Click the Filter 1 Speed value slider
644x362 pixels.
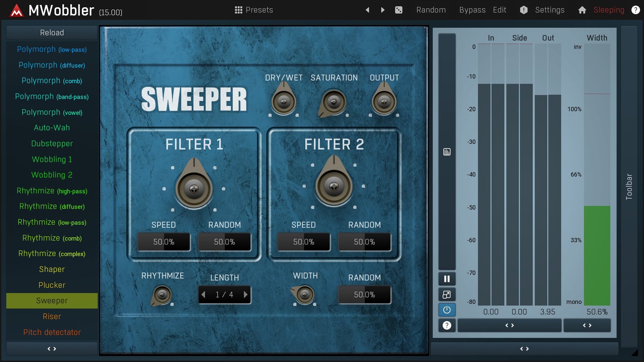tap(164, 242)
